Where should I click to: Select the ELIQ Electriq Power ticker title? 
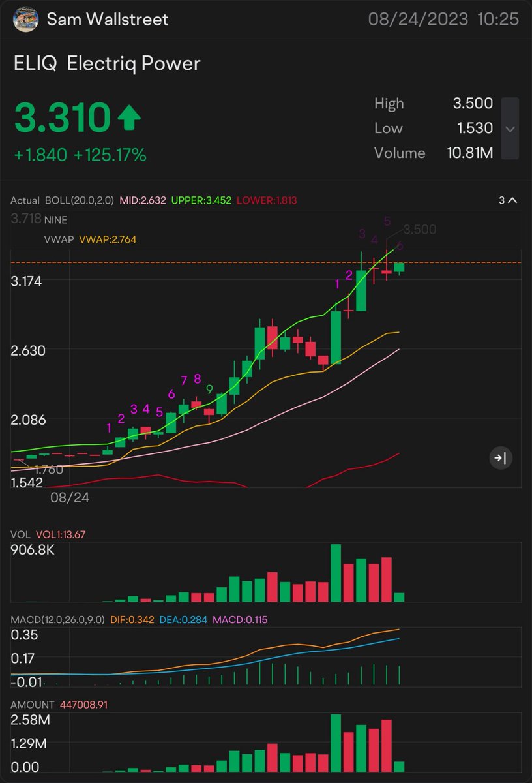tap(107, 63)
